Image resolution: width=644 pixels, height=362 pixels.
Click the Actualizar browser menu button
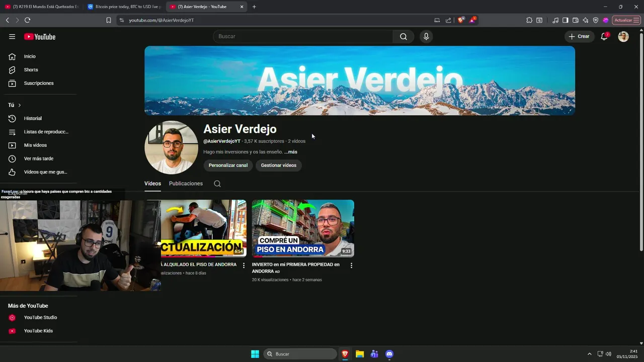(x=626, y=20)
